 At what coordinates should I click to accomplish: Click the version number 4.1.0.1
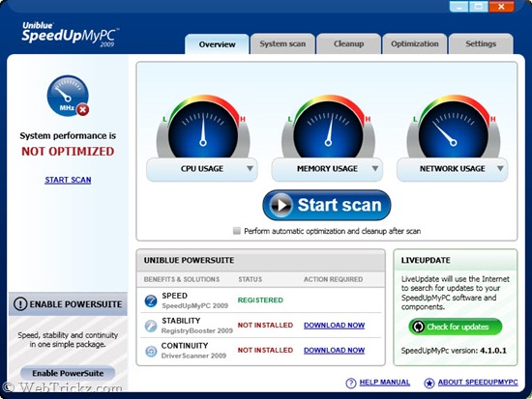[493, 351]
